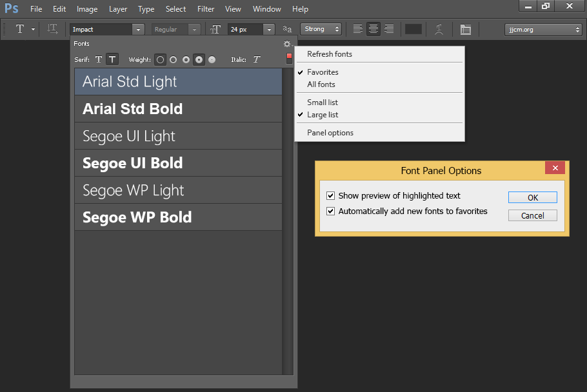Image resolution: width=587 pixels, height=392 pixels.
Task: Click the text color swatch
Action: point(413,29)
